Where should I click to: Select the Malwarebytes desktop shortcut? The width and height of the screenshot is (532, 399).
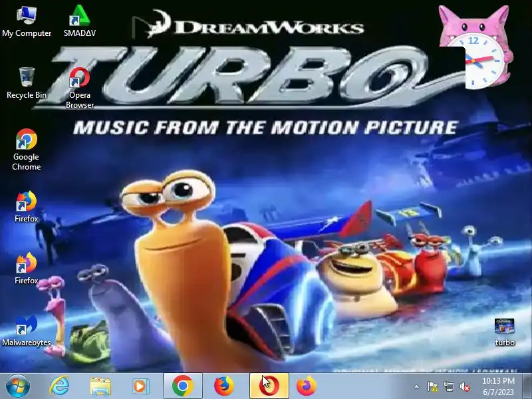click(26, 331)
